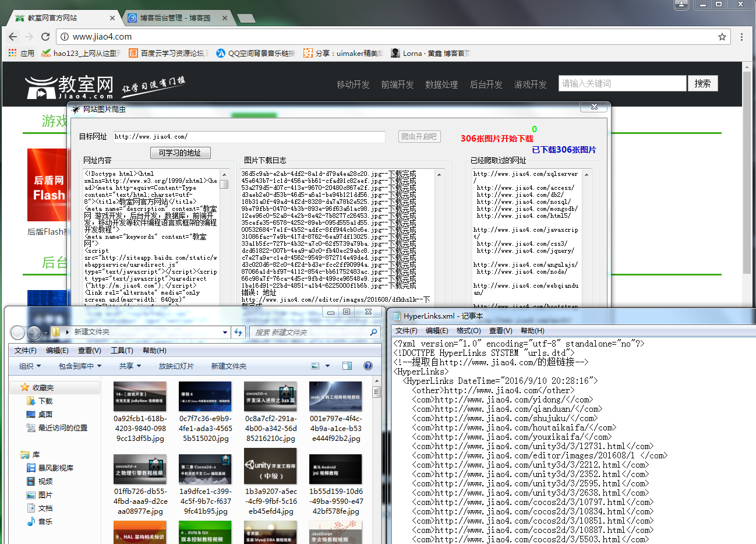Image resolution: width=756 pixels, height=544 pixels.
Task: Click the 爬虫开启吧 button
Action: (x=419, y=136)
